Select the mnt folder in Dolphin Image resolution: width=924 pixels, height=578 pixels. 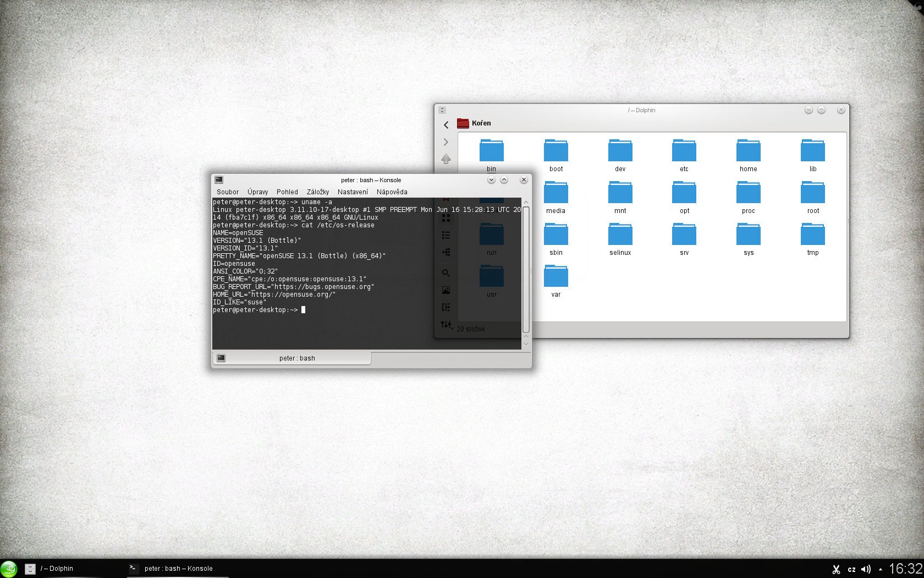click(620, 198)
